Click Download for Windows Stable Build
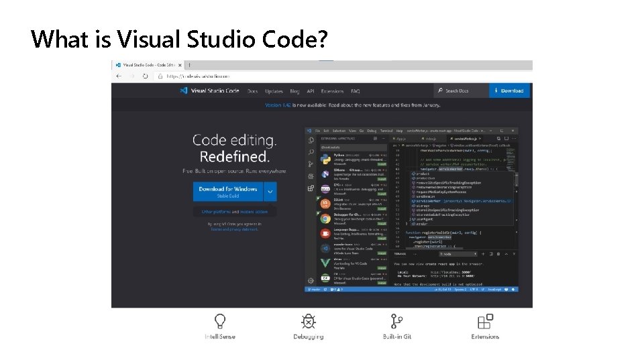This screenshot has width=644, height=362. click(x=228, y=192)
